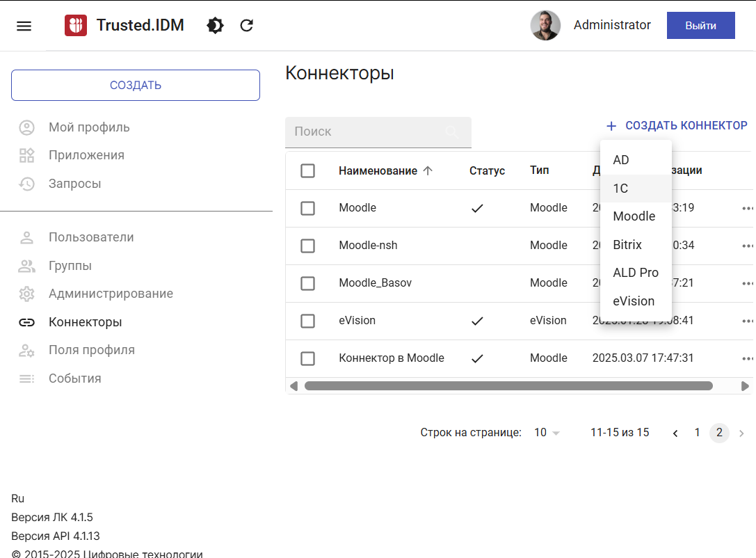
Task: Open Группы in sidebar
Action: tap(70, 266)
